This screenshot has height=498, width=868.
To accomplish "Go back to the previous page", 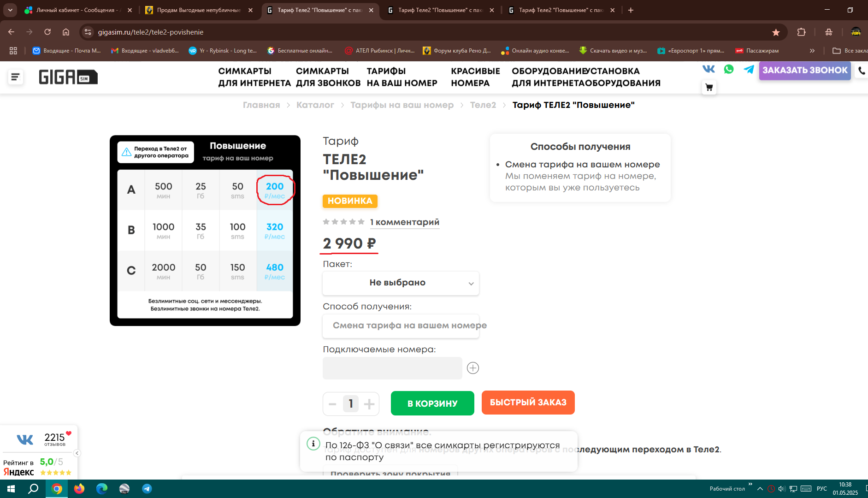I will point(11,32).
